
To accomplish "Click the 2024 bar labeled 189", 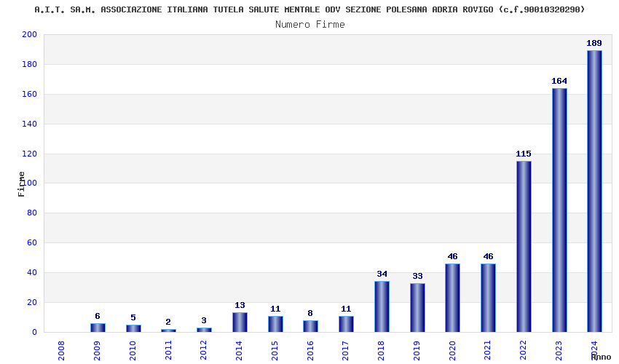I will pos(594,191).
